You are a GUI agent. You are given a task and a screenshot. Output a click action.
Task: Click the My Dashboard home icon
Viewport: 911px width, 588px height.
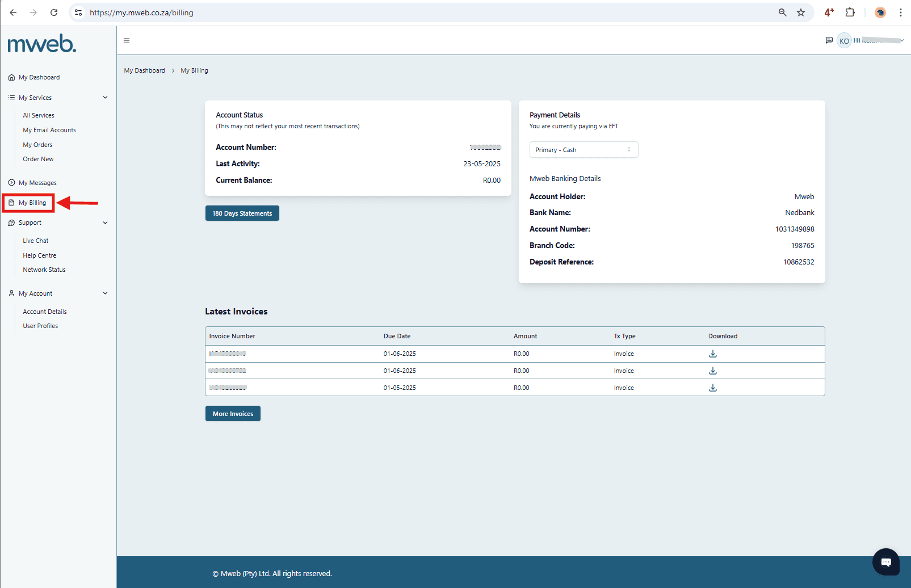[11, 77]
